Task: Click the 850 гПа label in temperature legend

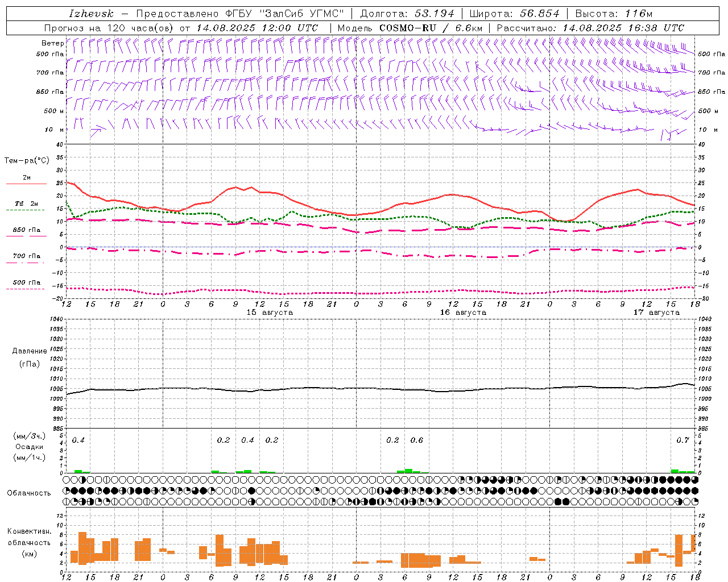Action: click(x=27, y=230)
